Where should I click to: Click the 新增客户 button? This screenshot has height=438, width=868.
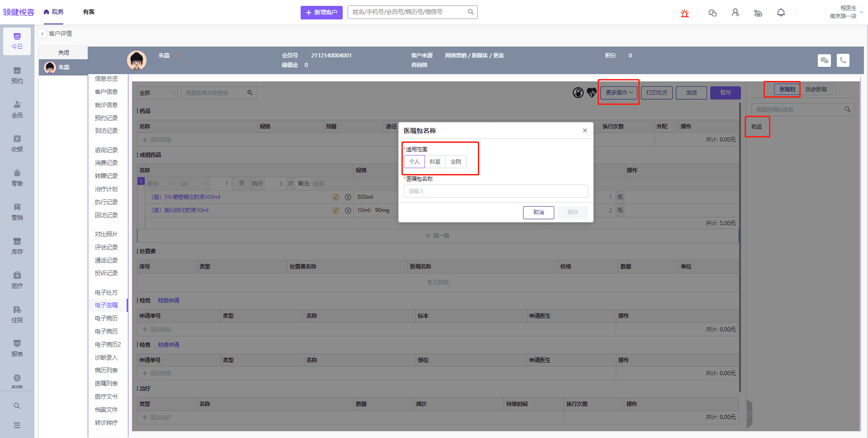321,12
